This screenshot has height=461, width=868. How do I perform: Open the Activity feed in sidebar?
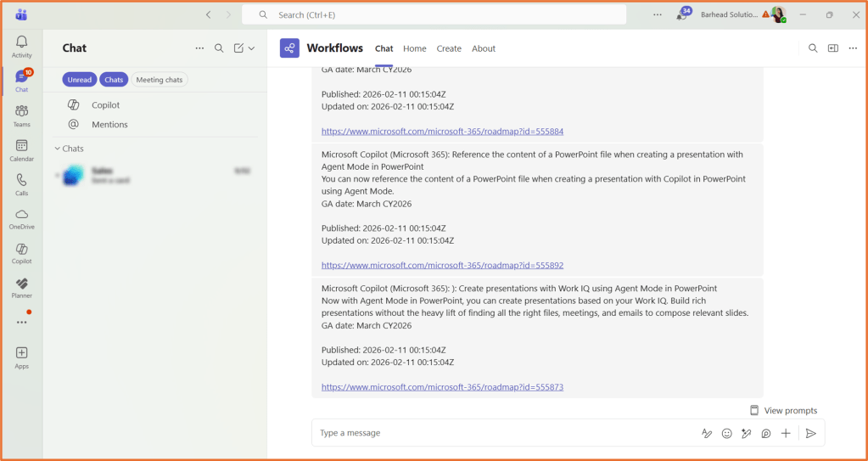(x=21, y=46)
